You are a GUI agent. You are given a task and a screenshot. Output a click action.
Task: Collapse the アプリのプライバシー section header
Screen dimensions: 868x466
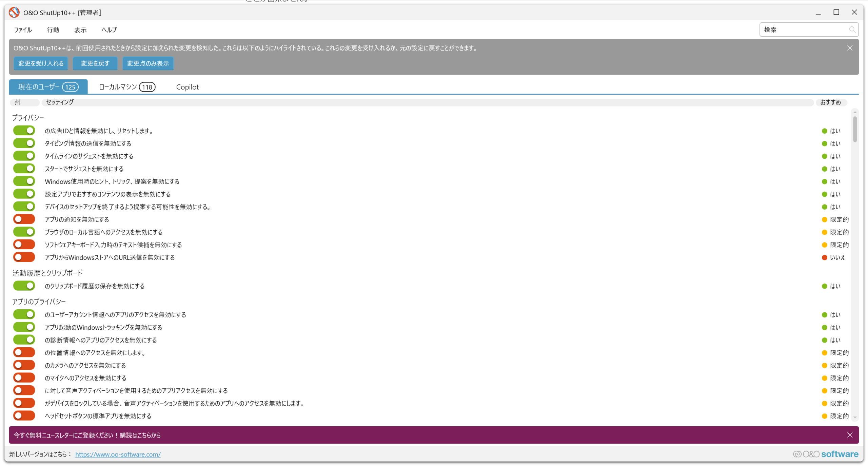coord(39,302)
